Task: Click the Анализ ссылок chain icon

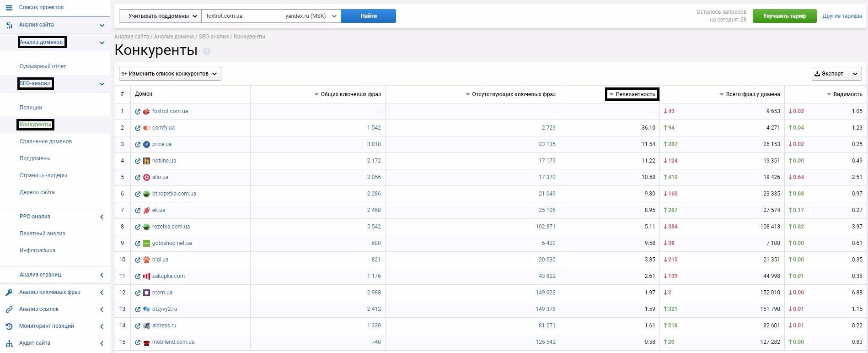Action: pyautogui.click(x=9, y=310)
